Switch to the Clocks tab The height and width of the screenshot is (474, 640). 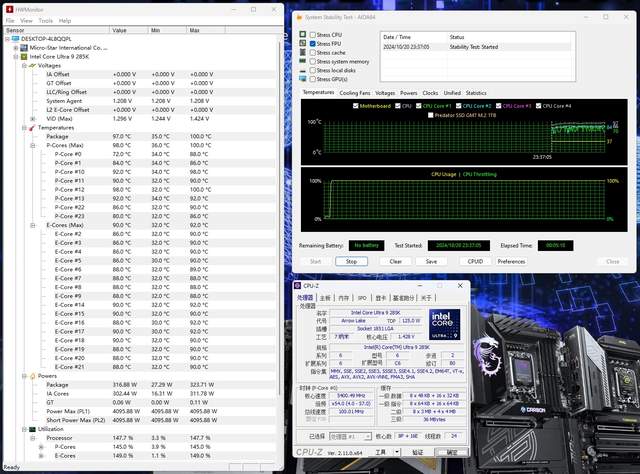(x=430, y=93)
